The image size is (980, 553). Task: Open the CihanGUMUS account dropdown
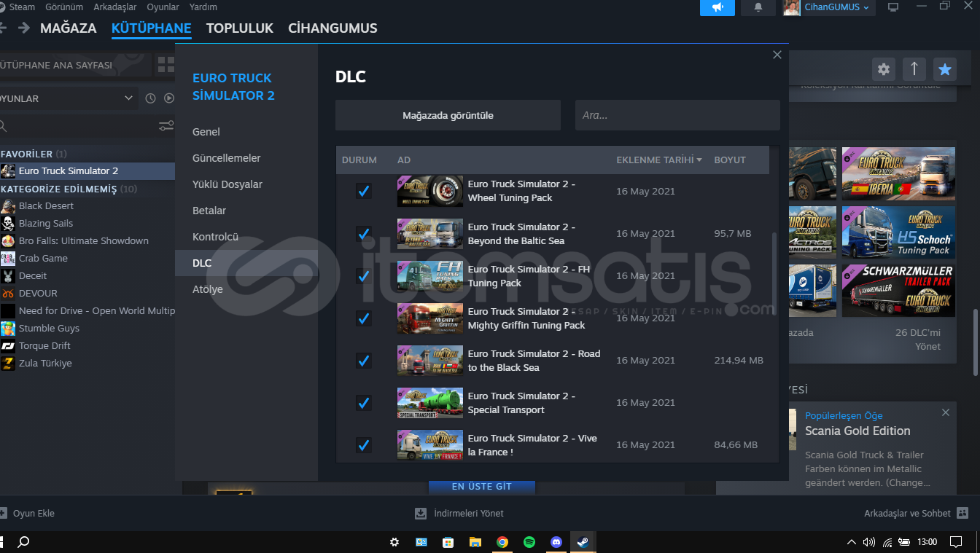click(x=836, y=7)
